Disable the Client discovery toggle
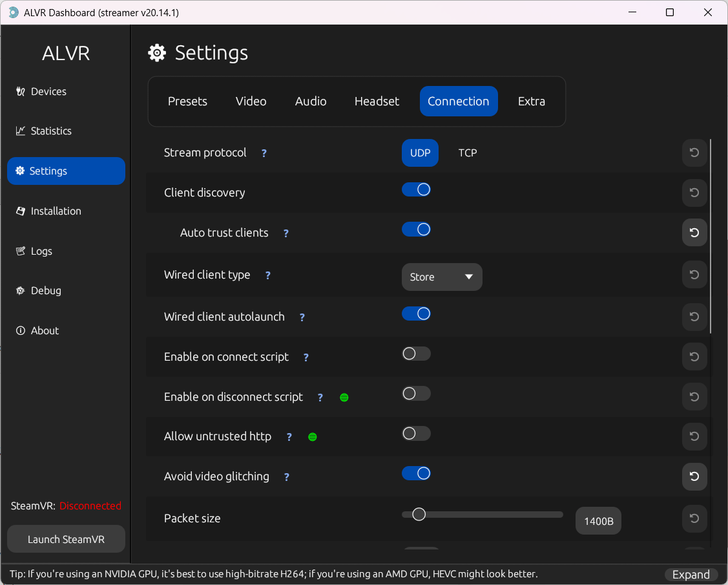The image size is (728, 585). [x=416, y=190]
